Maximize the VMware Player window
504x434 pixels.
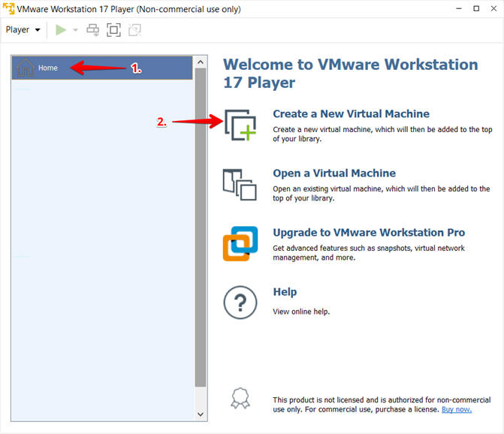click(476, 9)
